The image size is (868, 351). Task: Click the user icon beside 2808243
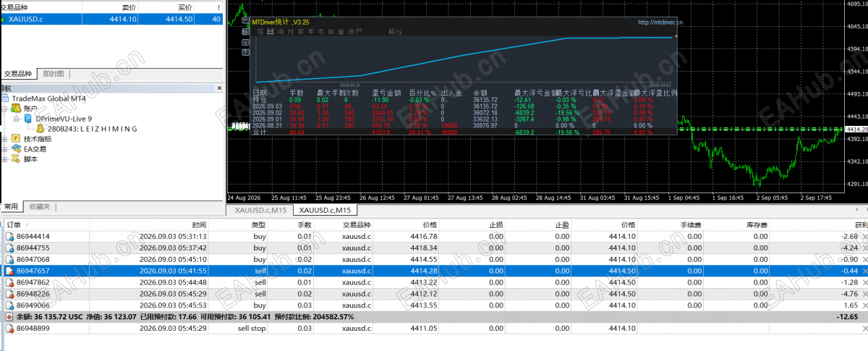40,128
